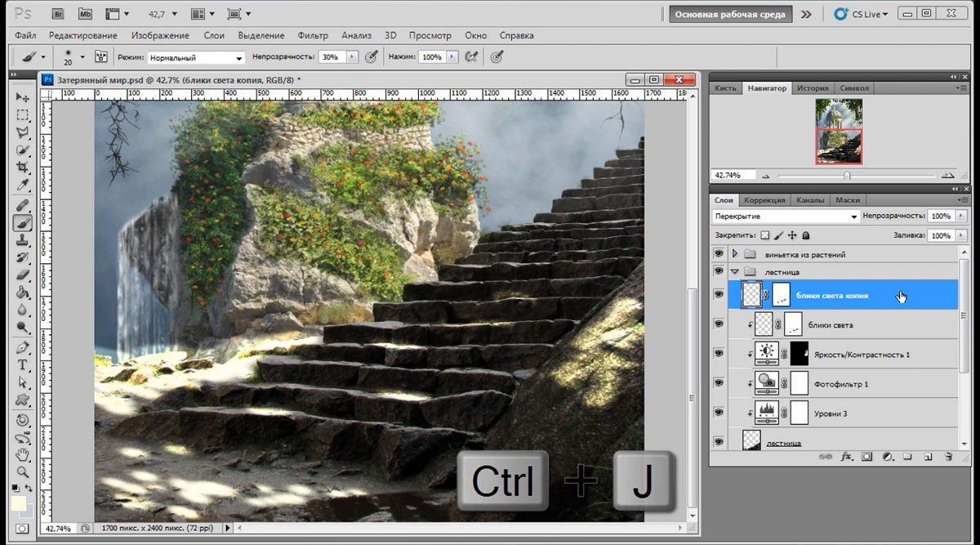Set the foreground color swatch
The width and height of the screenshot is (980, 545).
[x=18, y=503]
